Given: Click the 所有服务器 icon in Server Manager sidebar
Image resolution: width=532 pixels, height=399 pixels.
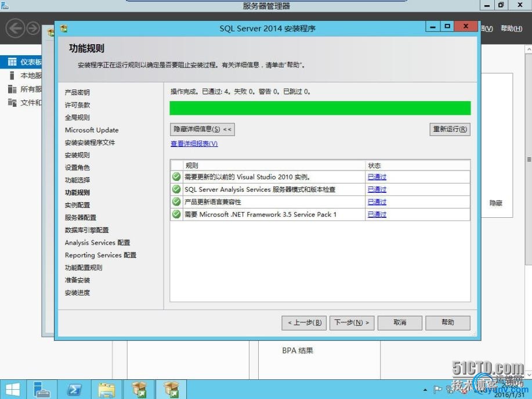Looking at the screenshot, I should (12, 89).
